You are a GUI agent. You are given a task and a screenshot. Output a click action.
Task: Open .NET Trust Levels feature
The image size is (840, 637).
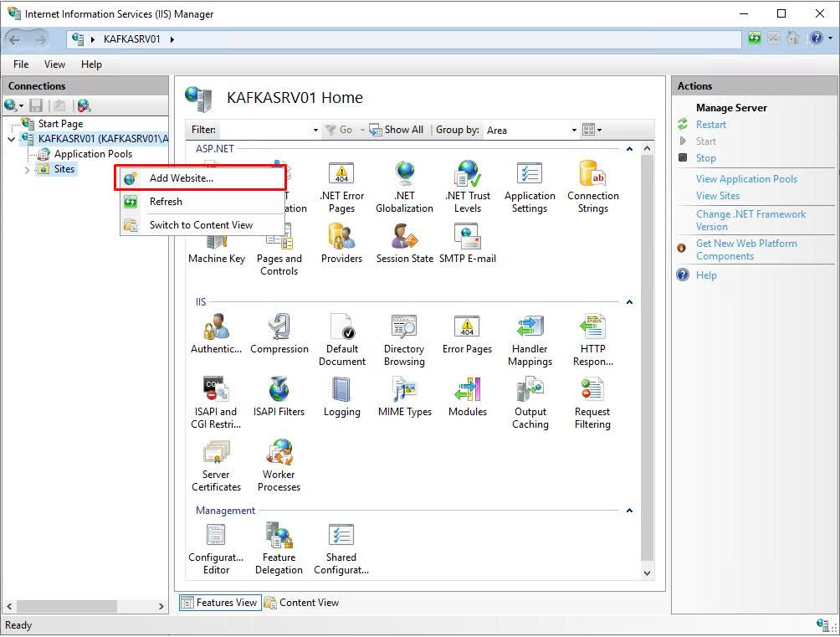tap(467, 188)
